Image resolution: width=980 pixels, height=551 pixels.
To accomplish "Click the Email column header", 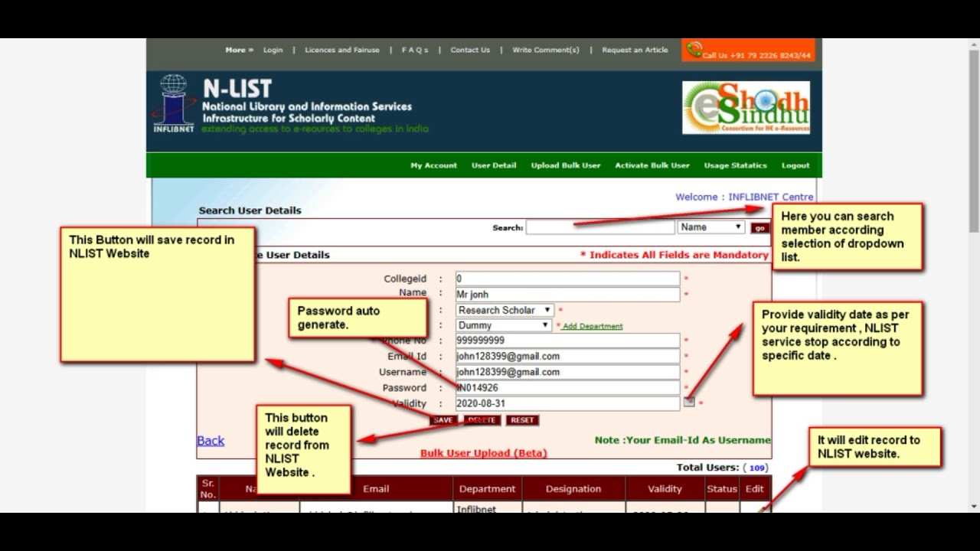I will coord(376,489).
